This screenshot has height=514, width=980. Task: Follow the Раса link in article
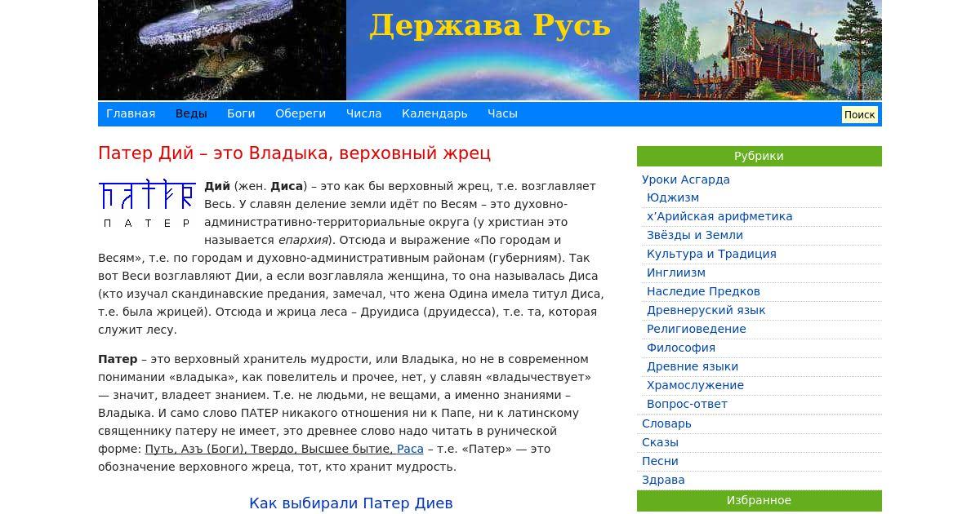[x=410, y=449]
